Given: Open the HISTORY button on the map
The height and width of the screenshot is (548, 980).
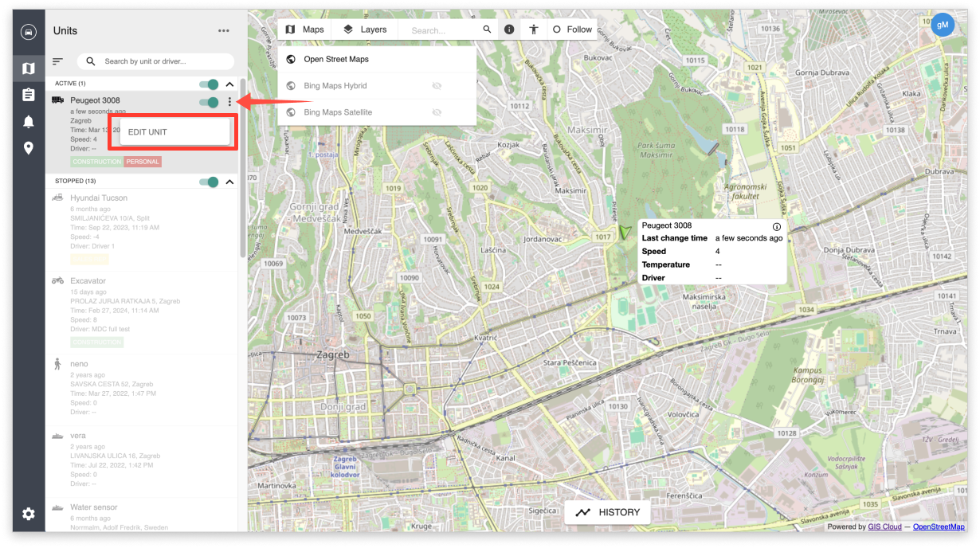Looking at the screenshot, I should coord(608,512).
